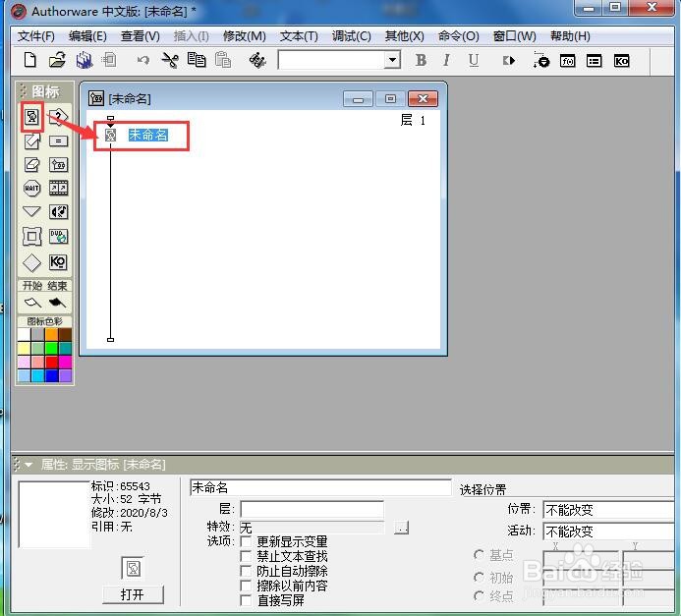Viewport: 681px width, 616px height.
Task: Open Knowledge Objects window from toolbar
Action: pyautogui.click(x=621, y=61)
